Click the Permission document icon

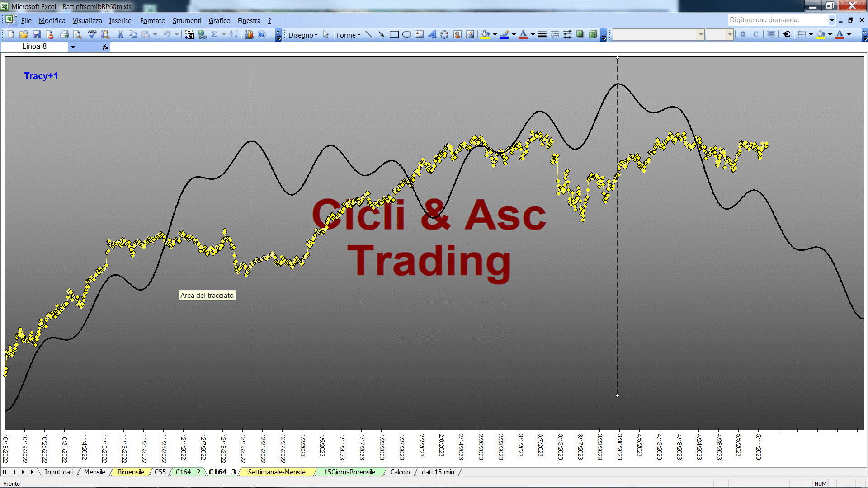tap(49, 35)
